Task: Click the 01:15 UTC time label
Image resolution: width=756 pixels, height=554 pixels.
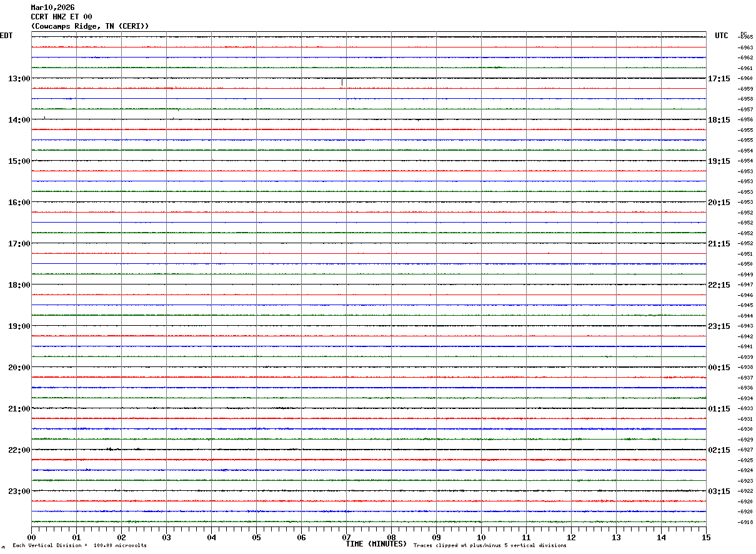Action: (x=719, y=409)
